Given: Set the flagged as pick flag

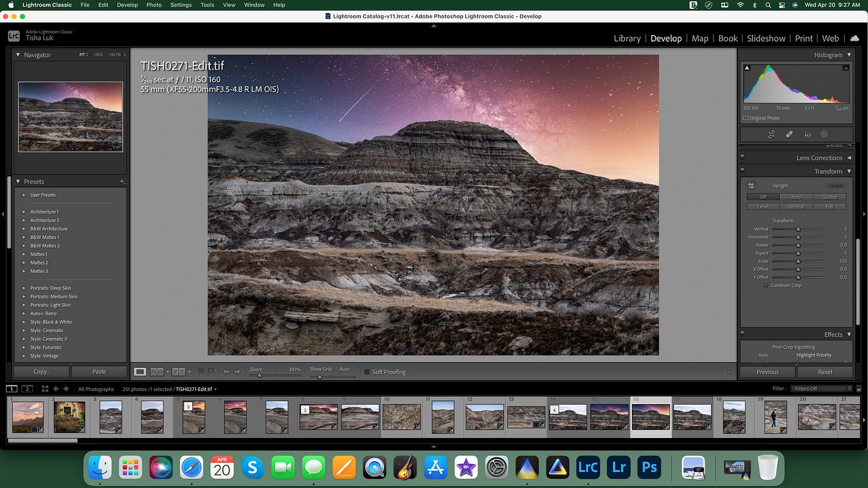Looking at the screenshot, I should click(x=201, y=372).
